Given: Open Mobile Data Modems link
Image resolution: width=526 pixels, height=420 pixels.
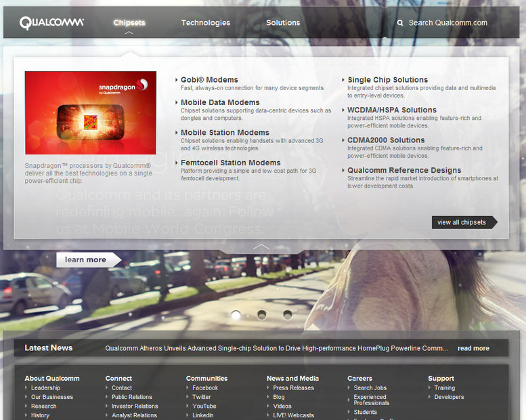Looking at the screenshot, I should coord(220,102).
